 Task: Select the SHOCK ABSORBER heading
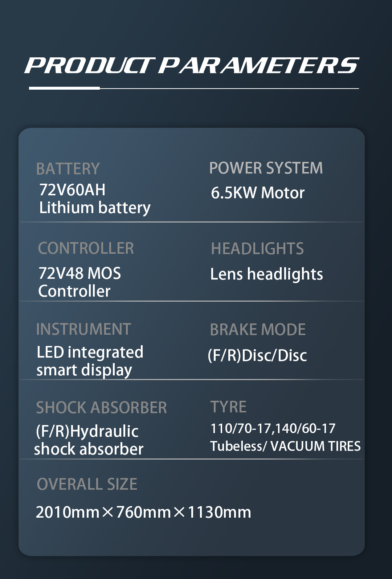point(102,408)
